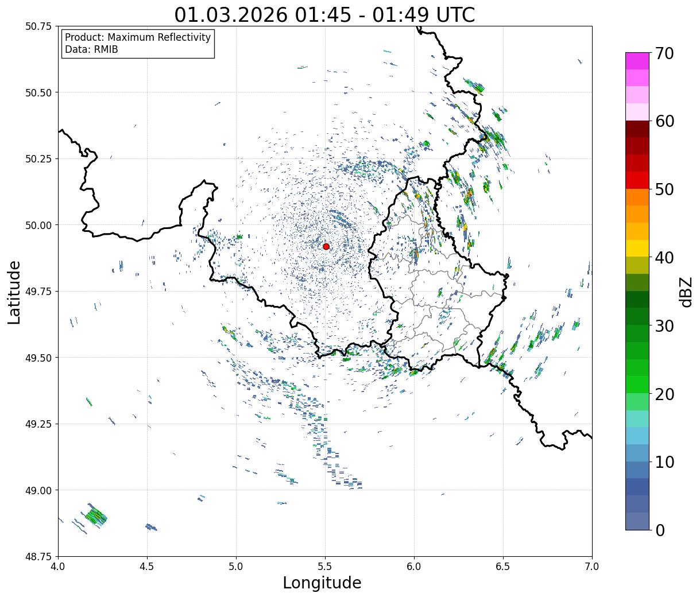Click the magenta top colorbar swatch
Viewport: 700px width, 597px height.
637,61
